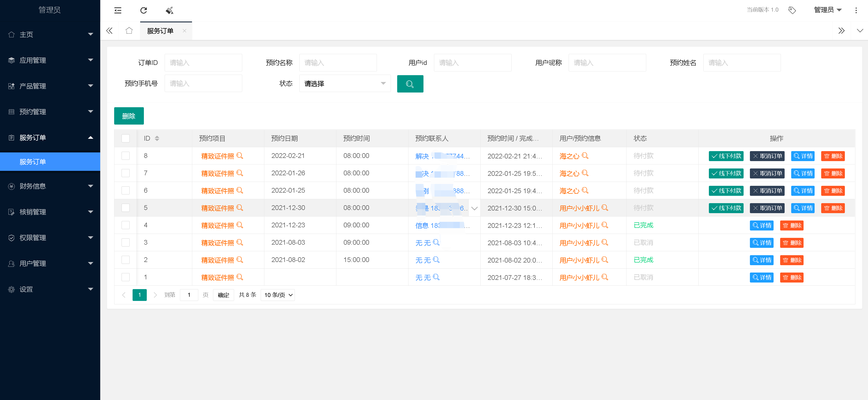Viewport: 868px width, 400px height.
Task: Check the checkbox for order ID 7
Action: (x=125, y=173)
